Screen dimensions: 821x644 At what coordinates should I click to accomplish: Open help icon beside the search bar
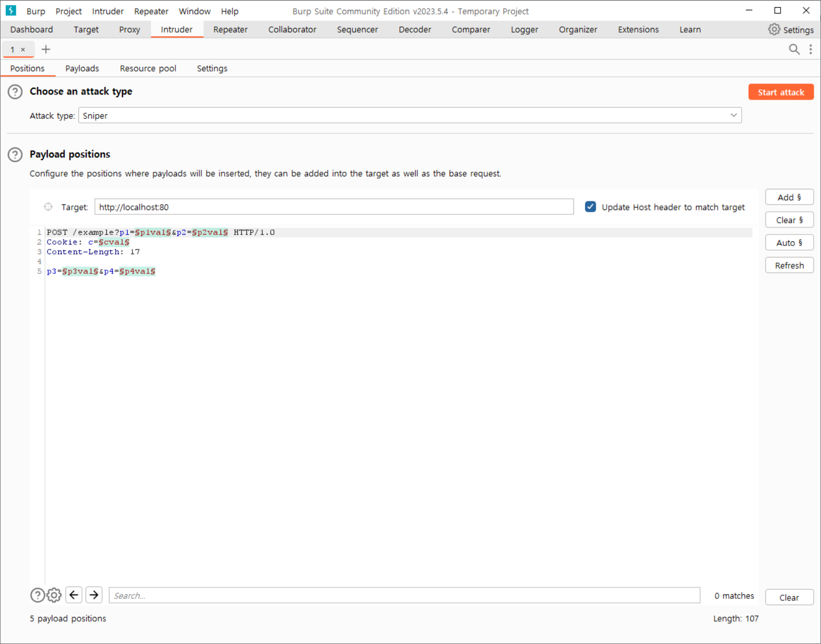pos(37,595)
